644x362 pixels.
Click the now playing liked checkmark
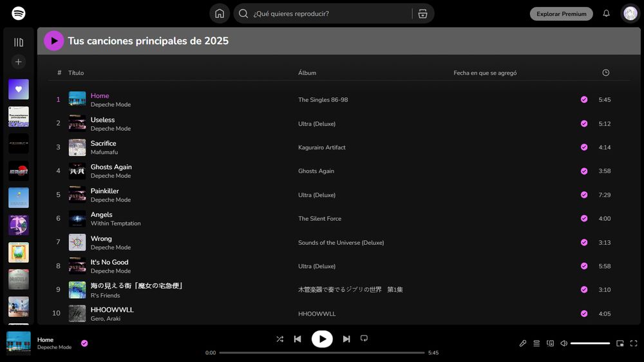[x=84, y=343]
